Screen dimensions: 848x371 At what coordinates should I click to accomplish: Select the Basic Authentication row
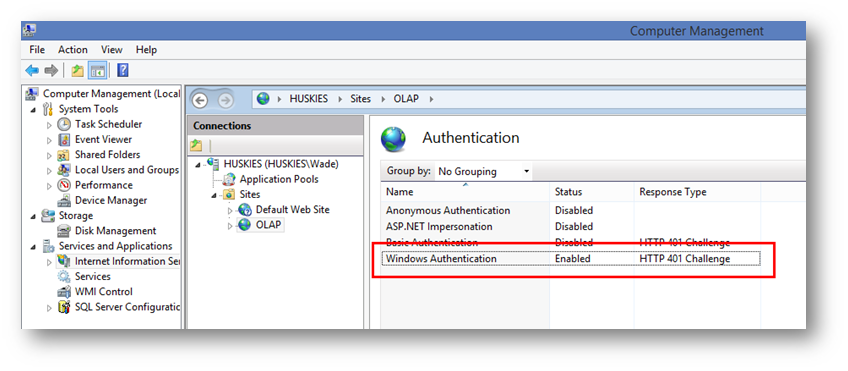click(x=571, y=242)
